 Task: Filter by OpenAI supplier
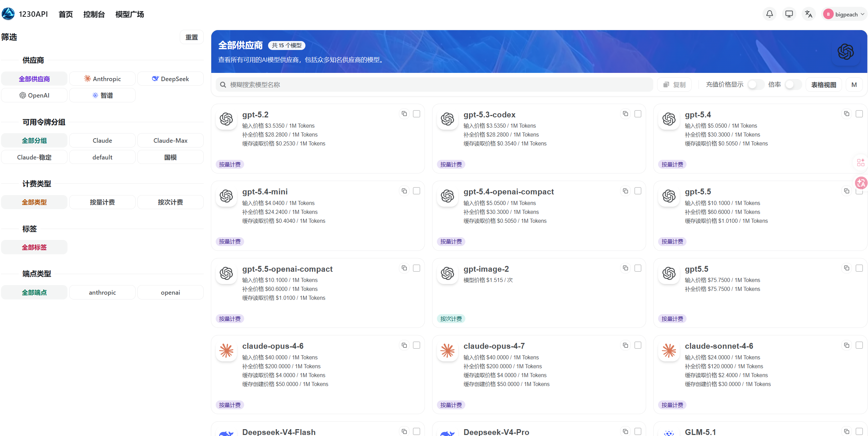pos(34,95)
